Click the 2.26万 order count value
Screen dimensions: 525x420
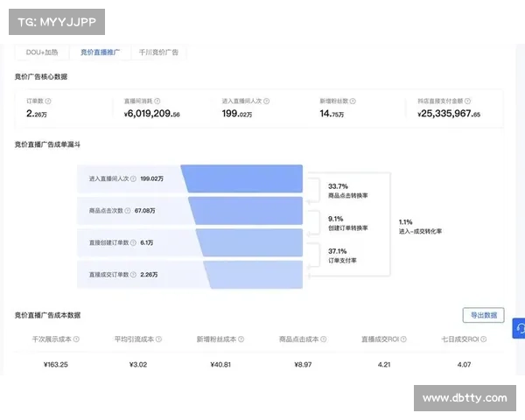click(x=37, y=114)
